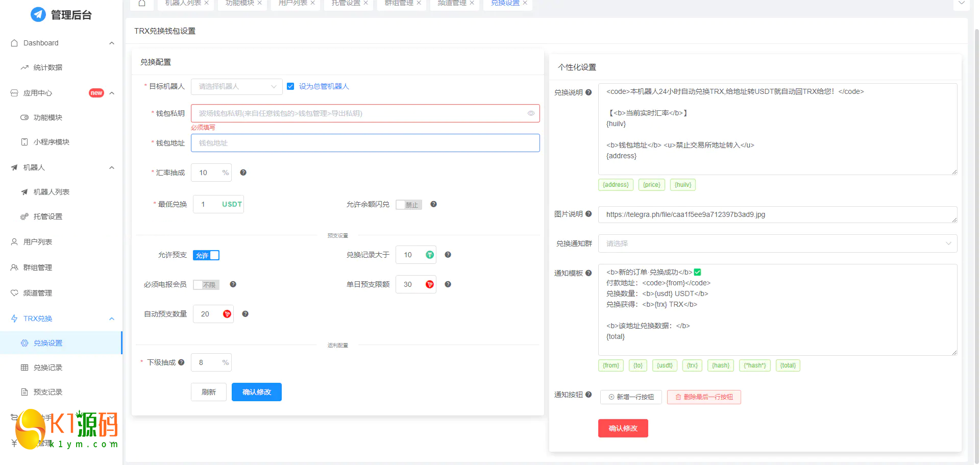The image size is (980, 465).
Task: Show help for 自动预支数量
Action: point(245,314)
